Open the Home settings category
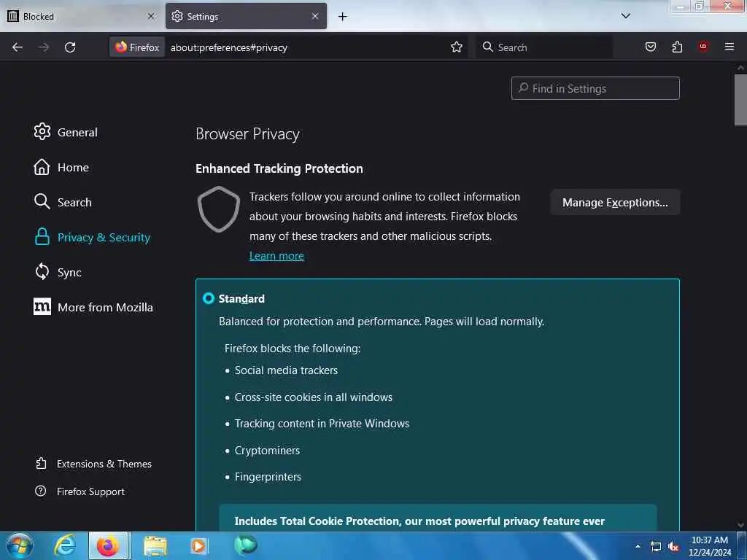This screenshot has height=560, width=747. 61,167
